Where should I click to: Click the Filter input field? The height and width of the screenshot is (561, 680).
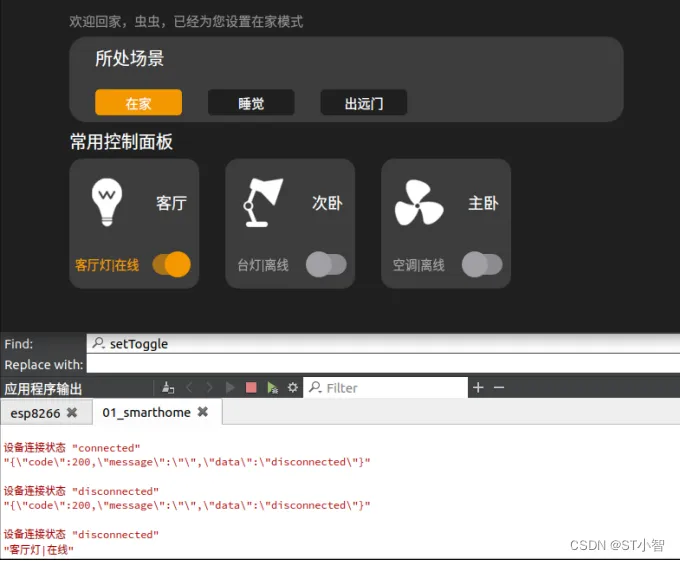pos(386,387)
